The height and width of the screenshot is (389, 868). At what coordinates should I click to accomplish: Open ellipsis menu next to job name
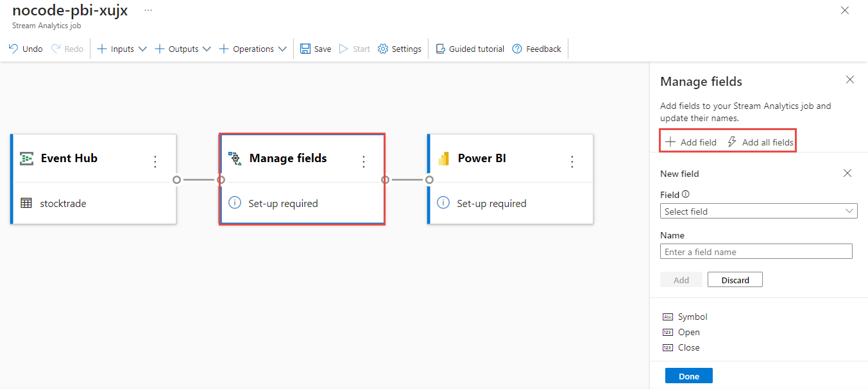click(x=148, y=11)
